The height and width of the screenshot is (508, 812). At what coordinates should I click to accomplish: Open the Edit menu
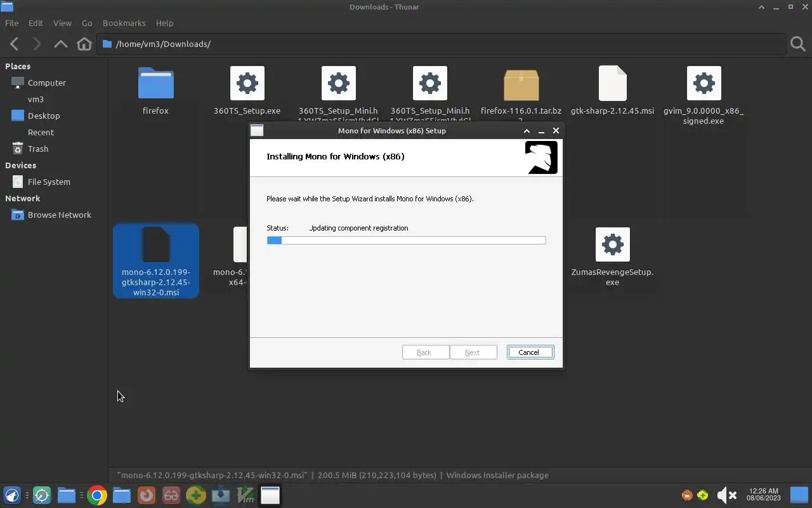point(36,23)
